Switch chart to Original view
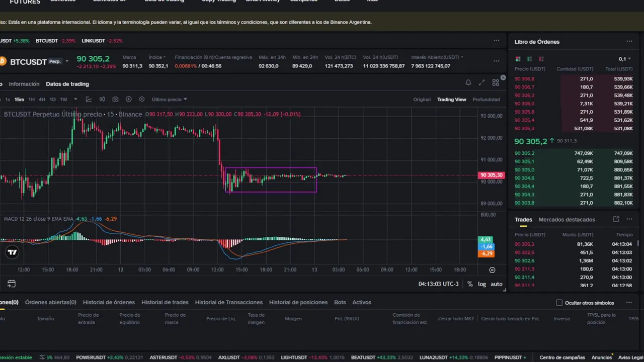The height and width of the screenshot is (362, 644). click(422, 100)
